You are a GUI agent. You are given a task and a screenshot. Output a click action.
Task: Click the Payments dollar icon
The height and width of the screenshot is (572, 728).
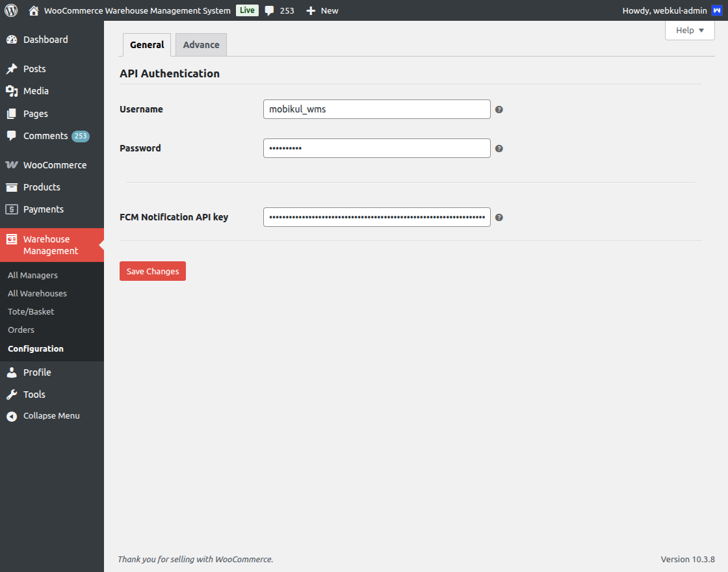coord(12,209)
